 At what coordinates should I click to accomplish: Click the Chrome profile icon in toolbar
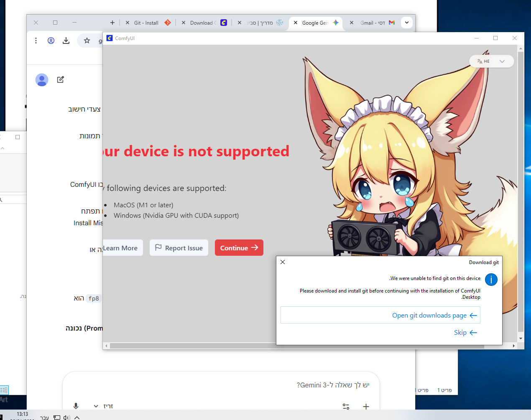click(x=51, y=41)
